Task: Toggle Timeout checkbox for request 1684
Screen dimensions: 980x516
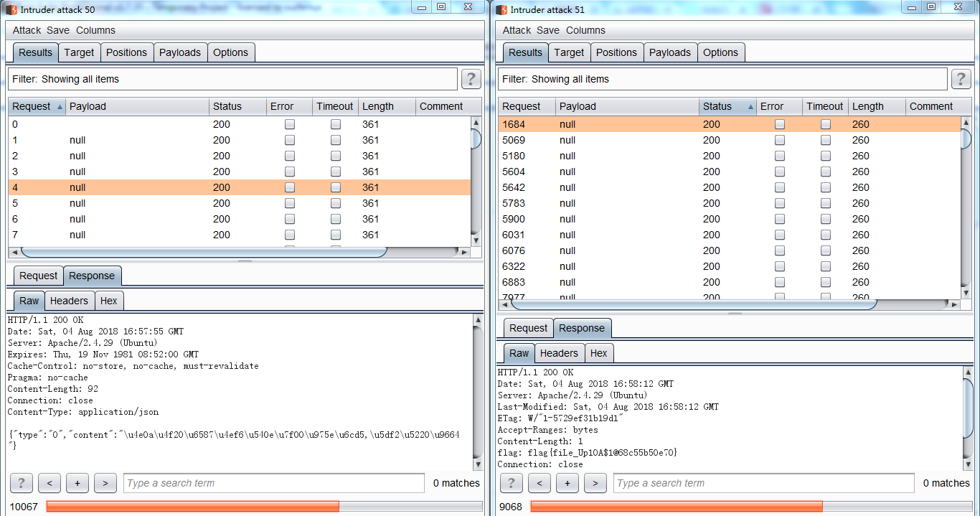Action: (x=826, y=124)
